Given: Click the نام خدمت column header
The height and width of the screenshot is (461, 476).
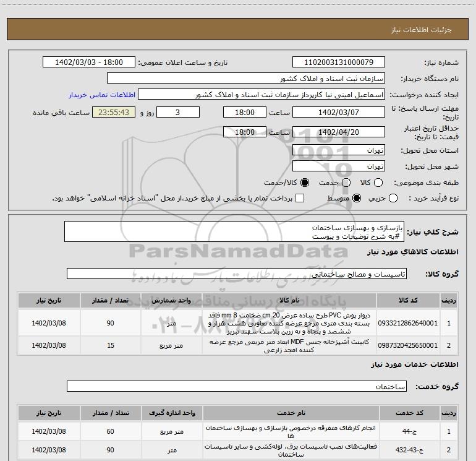Looking at the screenshot, I should (291, 413).
